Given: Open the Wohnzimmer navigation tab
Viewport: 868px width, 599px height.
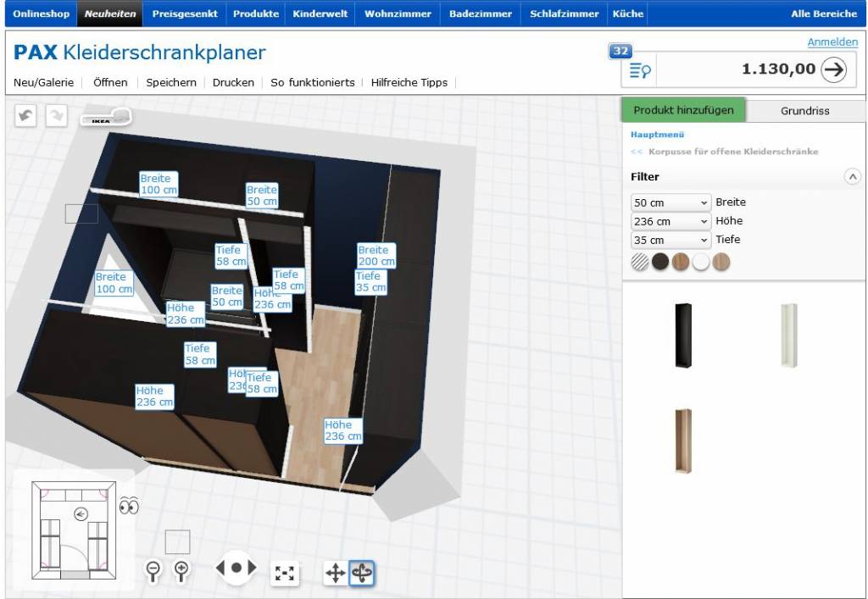Looking at the screenshot, I should click(398, 14).
